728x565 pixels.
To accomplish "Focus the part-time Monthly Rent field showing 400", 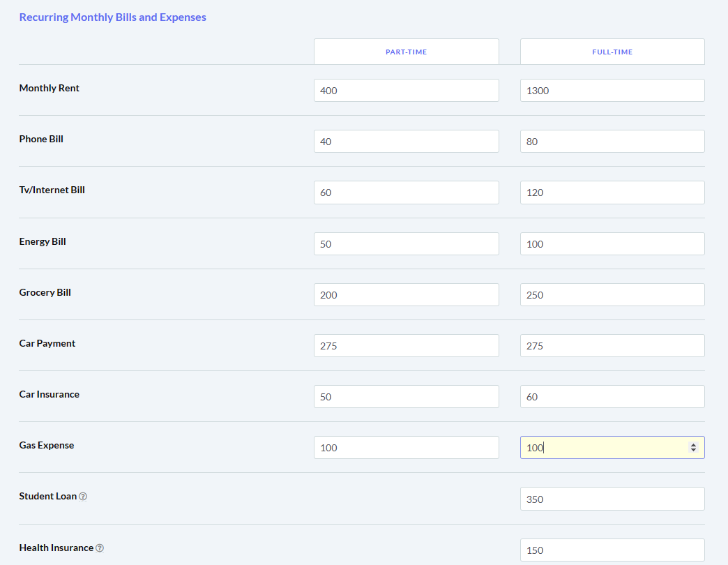I will tap(407, 91).
